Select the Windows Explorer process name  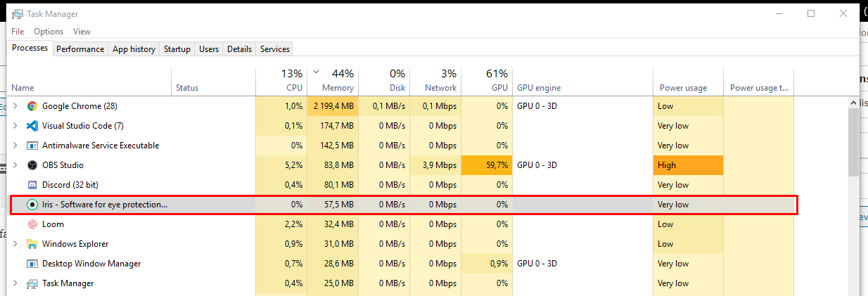click(x=75, y=244)
